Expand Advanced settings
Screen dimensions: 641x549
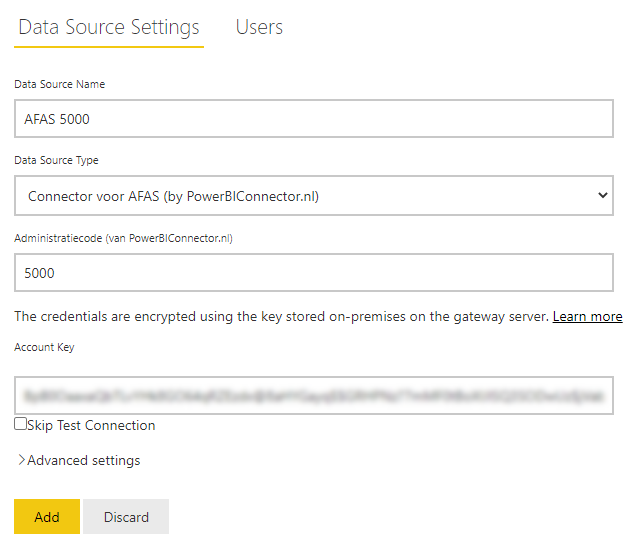(79, 460)
